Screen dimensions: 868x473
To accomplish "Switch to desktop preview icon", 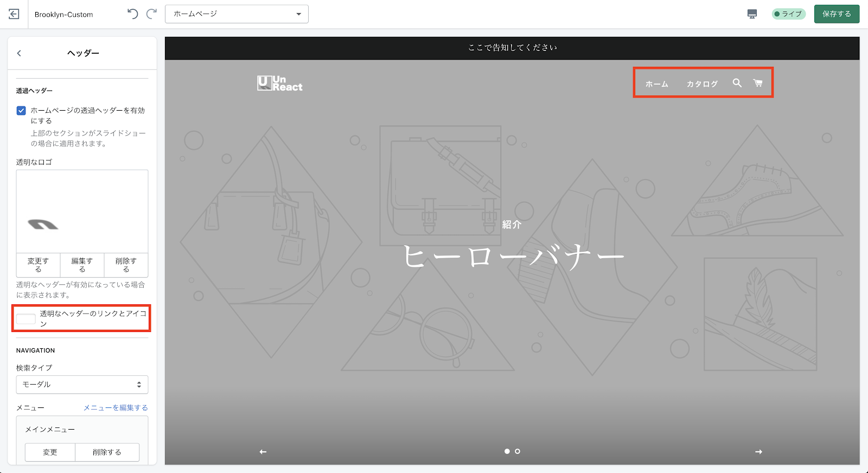I will click(752, 14).
